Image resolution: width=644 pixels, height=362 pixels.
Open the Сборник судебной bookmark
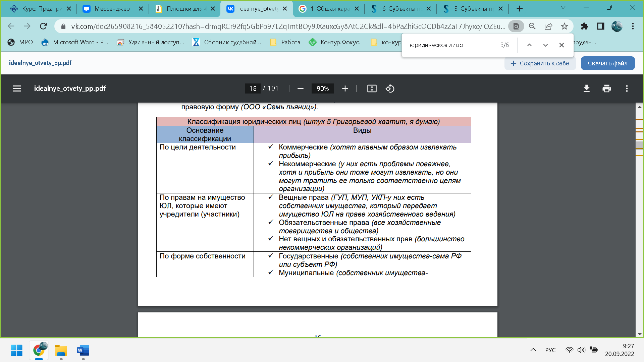227,42
